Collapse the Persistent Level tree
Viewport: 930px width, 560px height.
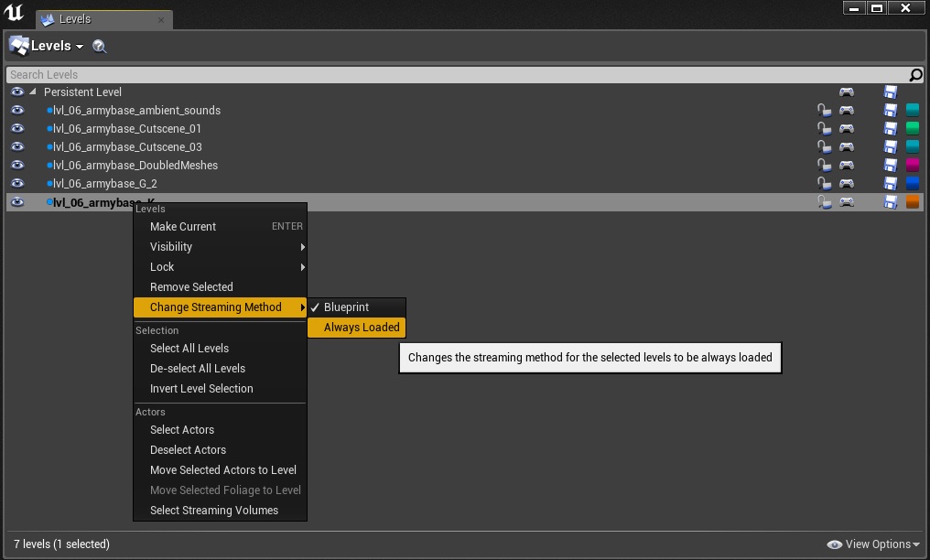tap(33, 92)
